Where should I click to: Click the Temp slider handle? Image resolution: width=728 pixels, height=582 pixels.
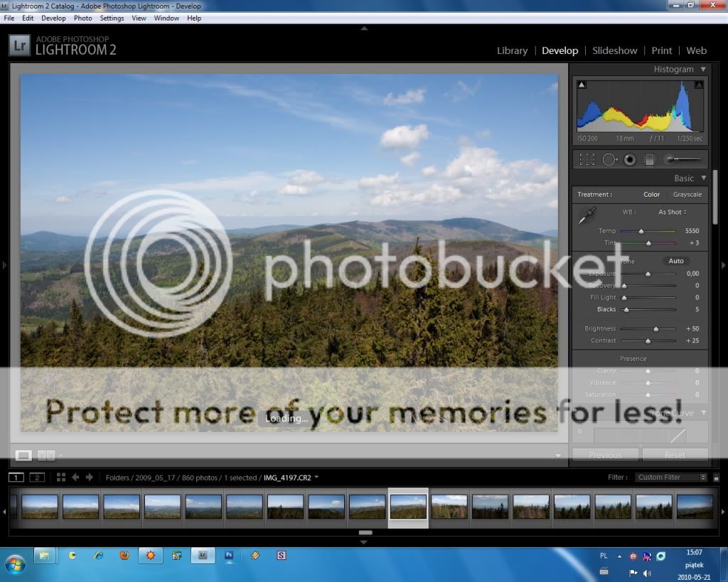641,231
